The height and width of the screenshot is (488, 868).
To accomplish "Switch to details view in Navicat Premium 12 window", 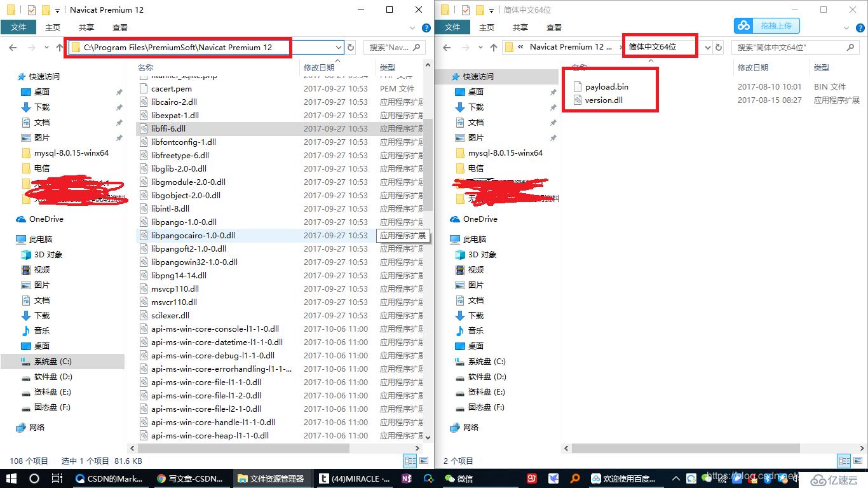I will 410,461.
